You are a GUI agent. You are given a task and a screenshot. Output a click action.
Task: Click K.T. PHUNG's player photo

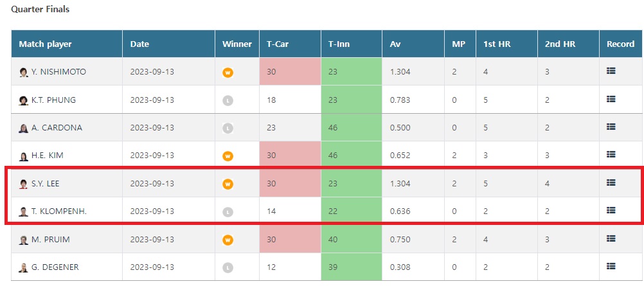(x=24, y=100)
